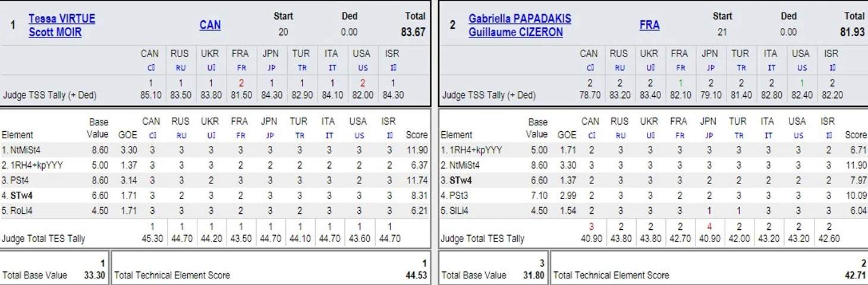
Task: Open Tessa VIRTUE skater profile link
Action: (62, 18)
